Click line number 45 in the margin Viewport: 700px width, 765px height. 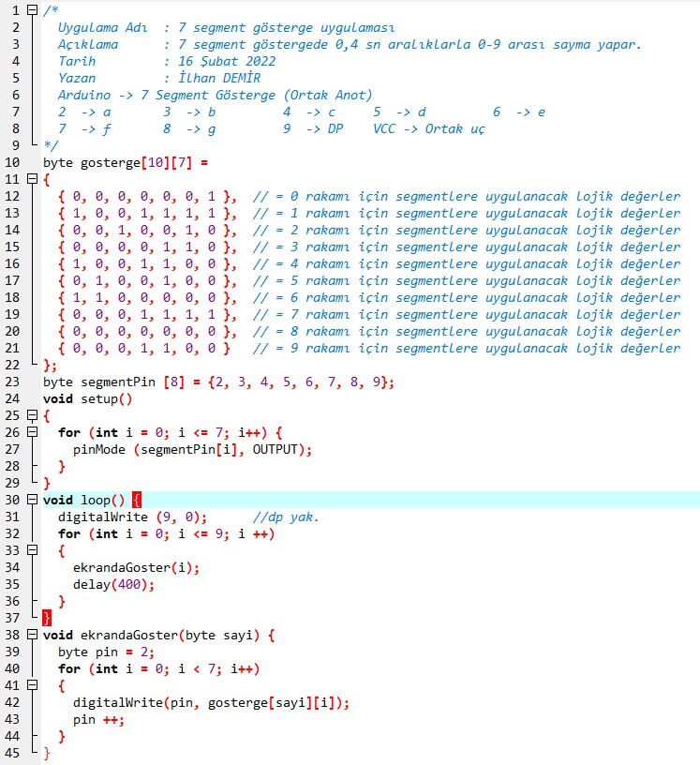12,754
